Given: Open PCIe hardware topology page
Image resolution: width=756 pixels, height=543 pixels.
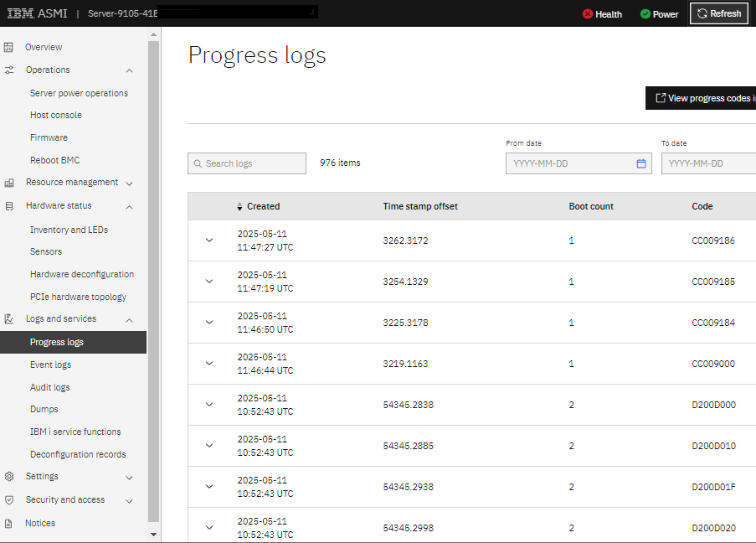Looking at the screenshot, I should coord(78,297).
